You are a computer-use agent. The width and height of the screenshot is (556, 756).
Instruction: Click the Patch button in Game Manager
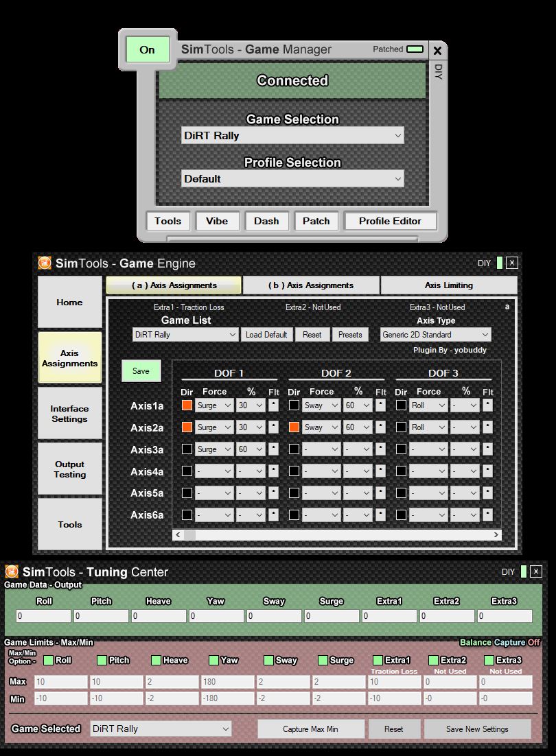(x=316, y=222)
